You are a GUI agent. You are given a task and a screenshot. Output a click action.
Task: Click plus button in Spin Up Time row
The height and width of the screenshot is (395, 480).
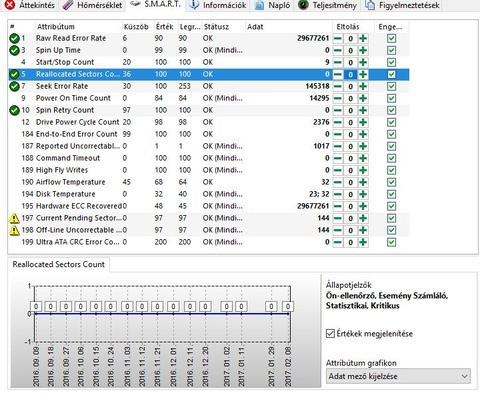363,50
